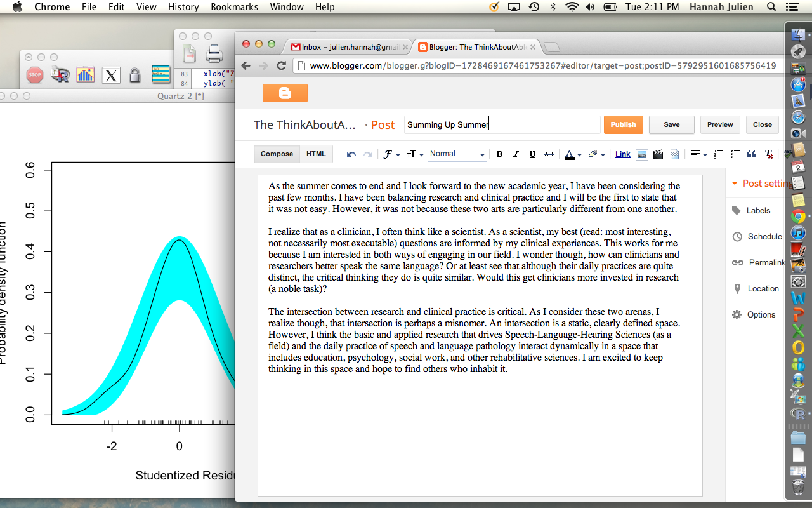Open the File menu
This screenshot has width=812, height=508.
click(x=89, y=7)
